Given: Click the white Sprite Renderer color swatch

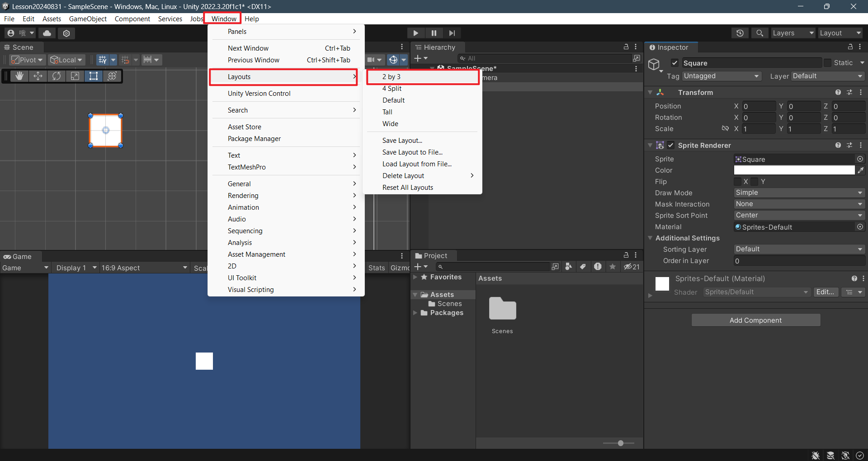Looking at the screenshot, I should pos(794,170).
